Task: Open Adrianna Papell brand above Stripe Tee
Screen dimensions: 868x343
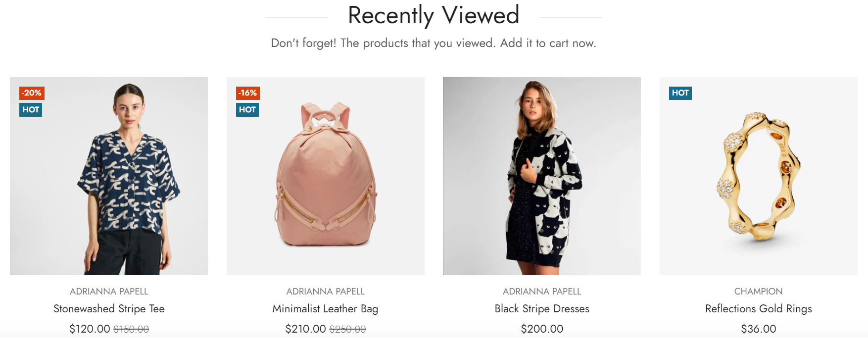Action: point(109,292)
